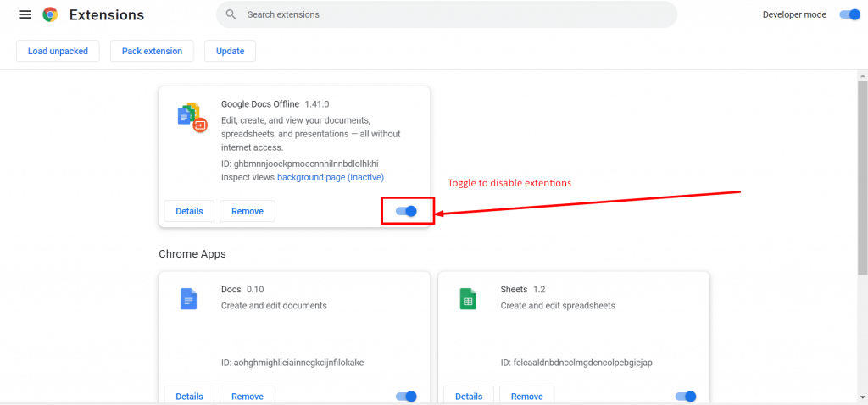Screen dimensions: 868x405
Task: Click the Docs app icon
Action: coord(189,299)
